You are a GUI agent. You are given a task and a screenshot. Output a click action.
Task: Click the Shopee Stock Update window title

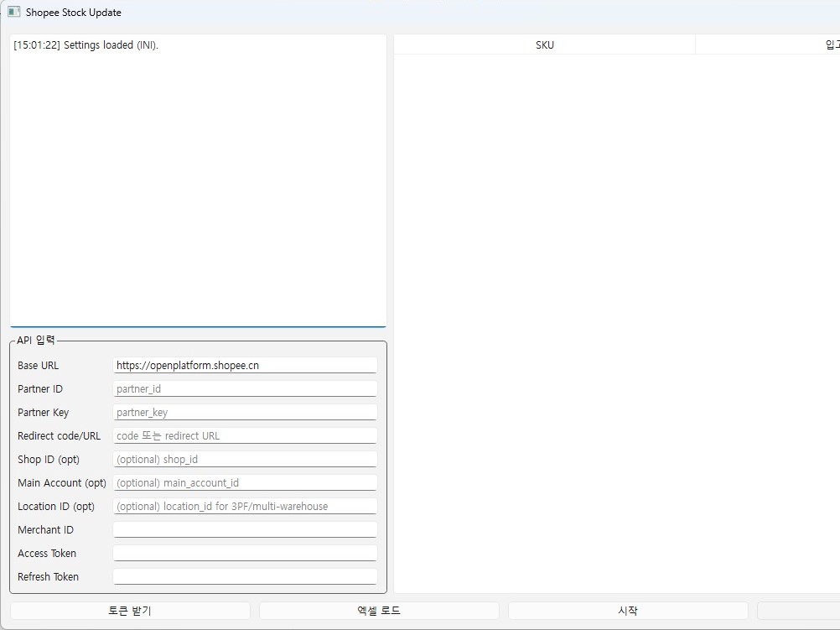click(x=73, y=13)
